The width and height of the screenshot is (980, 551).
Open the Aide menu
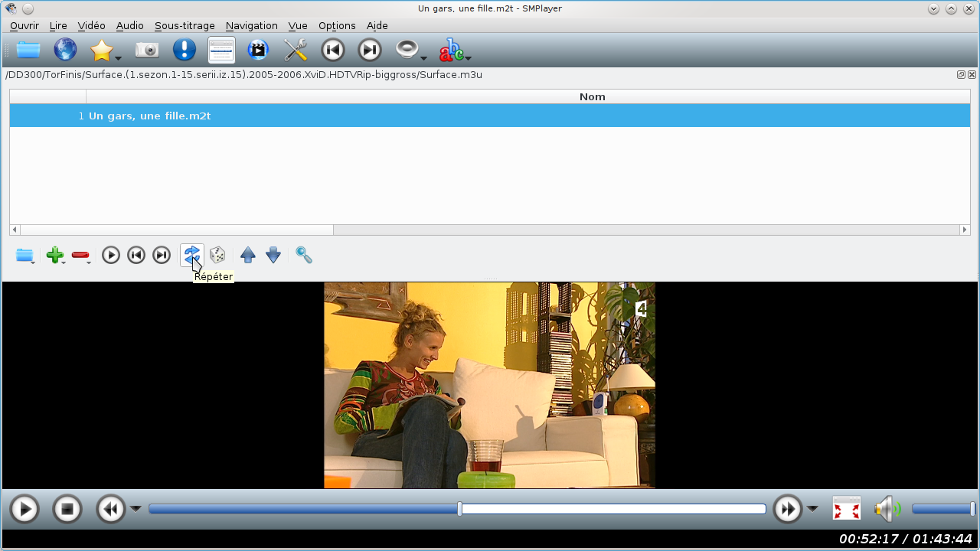[x=377, y=25]
